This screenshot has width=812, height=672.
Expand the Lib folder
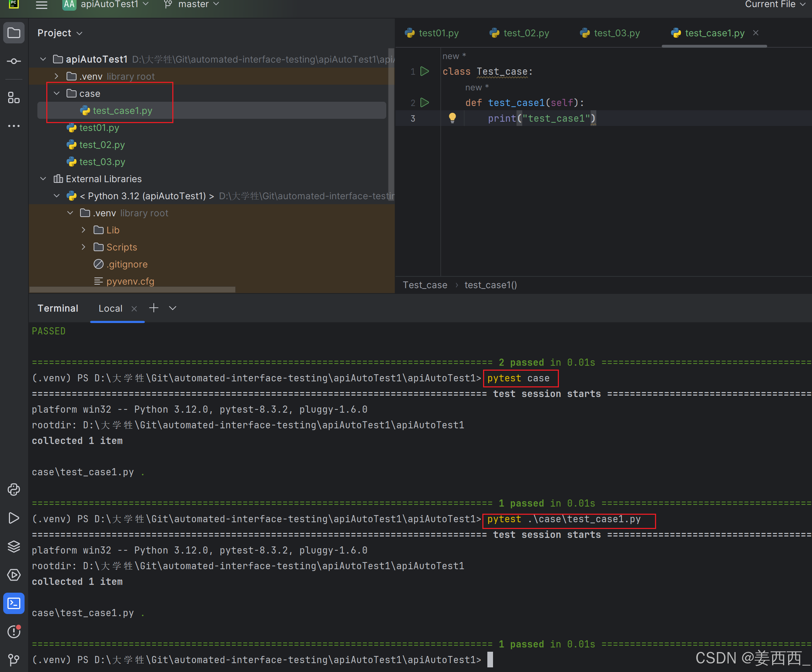click(84, 230)
